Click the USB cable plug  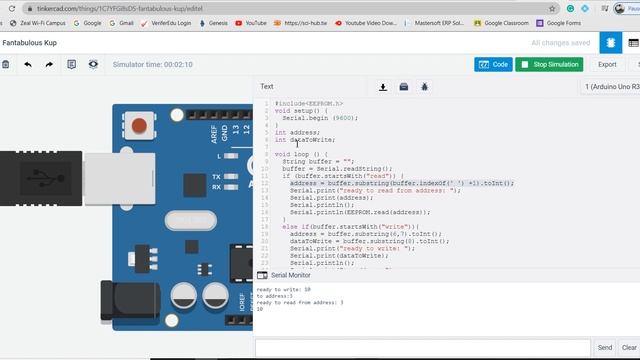pos(78,178)
